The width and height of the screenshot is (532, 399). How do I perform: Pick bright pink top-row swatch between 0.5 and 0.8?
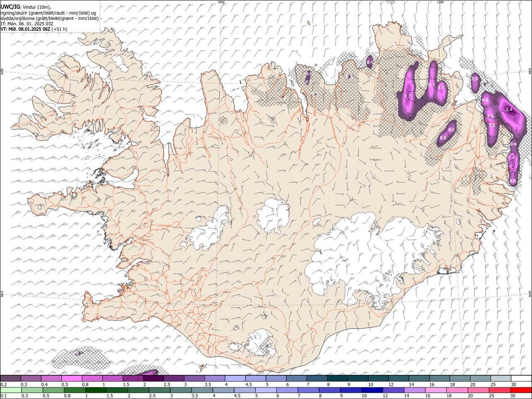[x=71, y=379]
